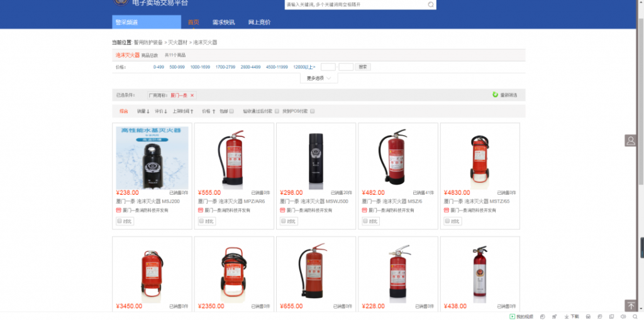Open the 警采频道 category dropdown
The image size is (644, 321).
(146, 22)
